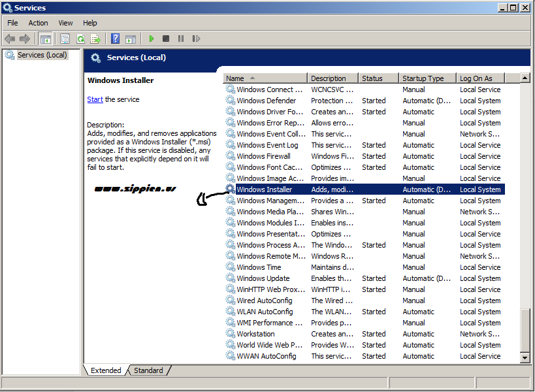Select the Windows Managem... service
Image resolution: width=535 pixels, height=392 pixels.
coord(365,201)
